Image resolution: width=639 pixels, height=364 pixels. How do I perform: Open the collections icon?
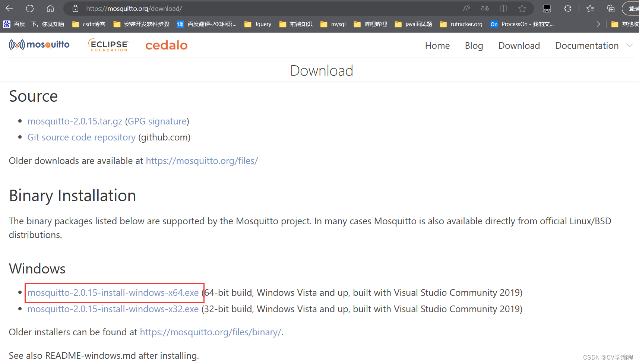pyautogui.click(x=611, y=8)
